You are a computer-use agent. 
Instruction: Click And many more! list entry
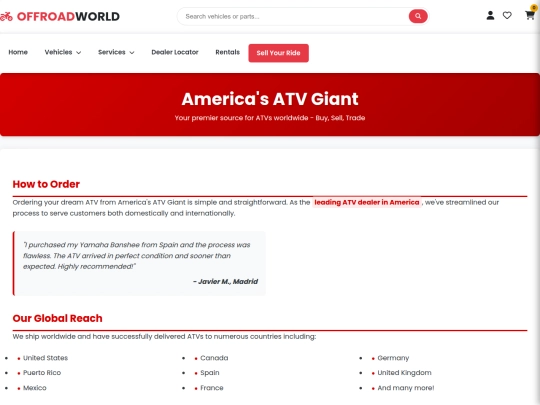(x=406, y=388)
